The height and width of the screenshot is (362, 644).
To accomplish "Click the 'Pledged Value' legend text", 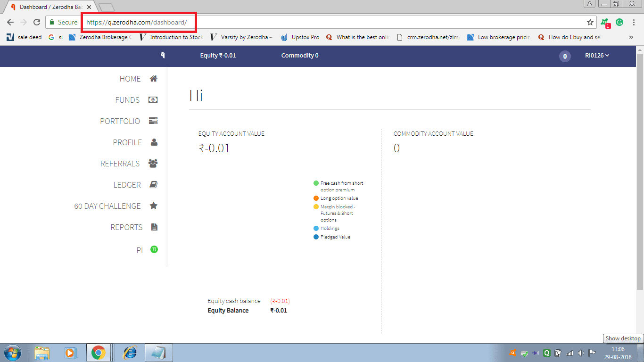I will (336, 237).
